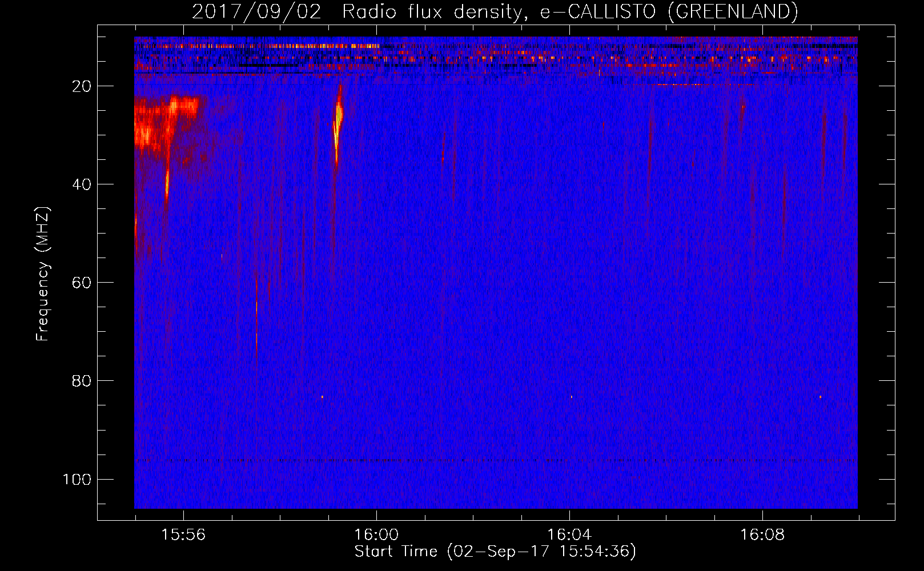The image size is (924, 571).
Task: Click the 20 MHz tick label
Action: coord(82,86)
